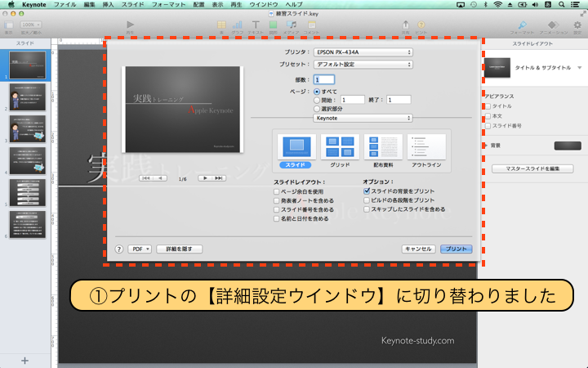This screenshot has height=368, width=588.
Task: Select the 開始 page range radio button
Action: point(317,101)
